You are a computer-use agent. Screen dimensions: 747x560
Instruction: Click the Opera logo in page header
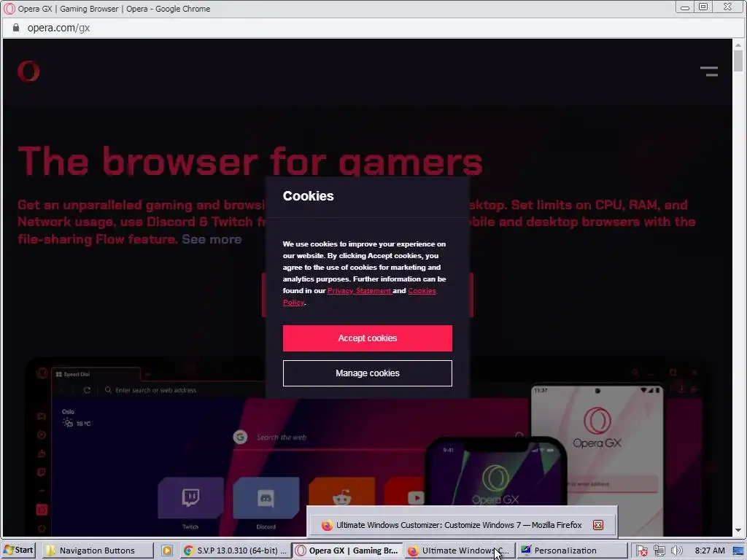pos(28,71)
